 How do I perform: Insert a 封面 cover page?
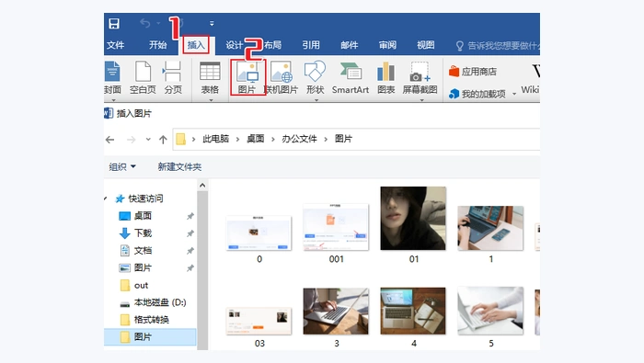point(112,77)
